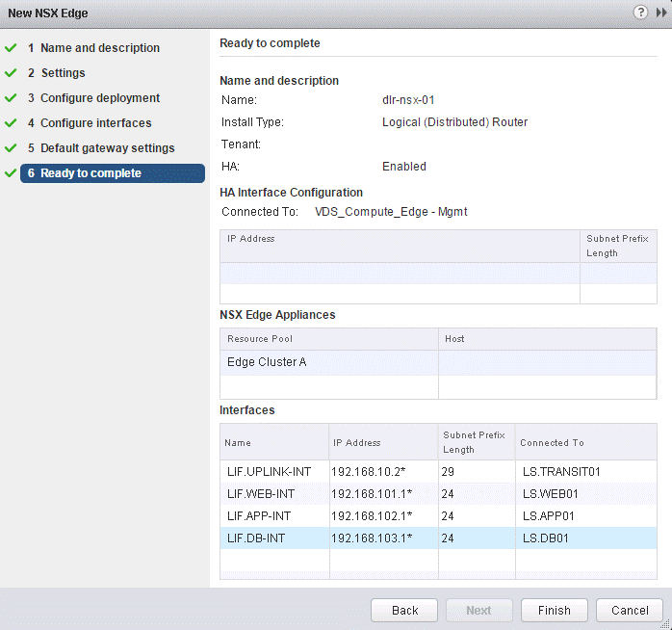Select step 6 Ready to complete

click(90, 173)
